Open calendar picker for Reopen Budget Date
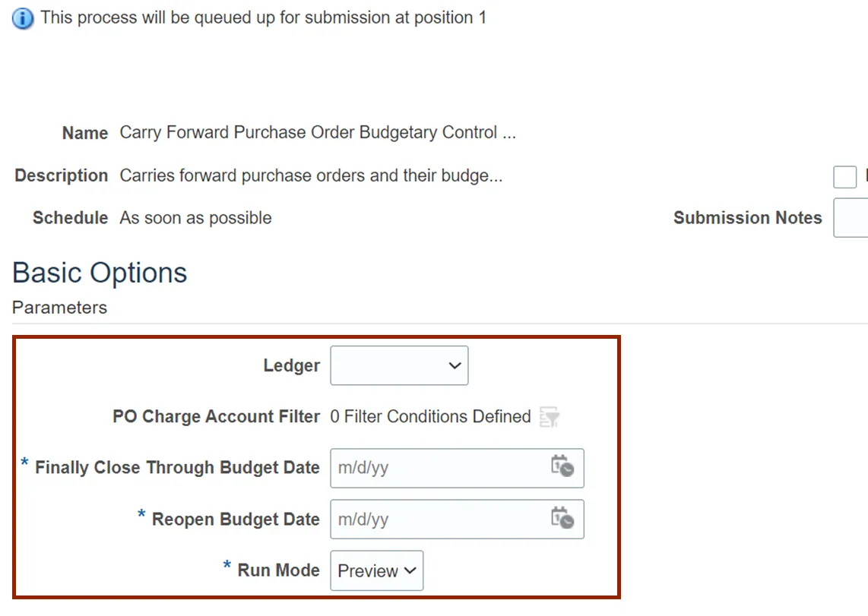Screen dimensions: 868x616 coord(562,518)
